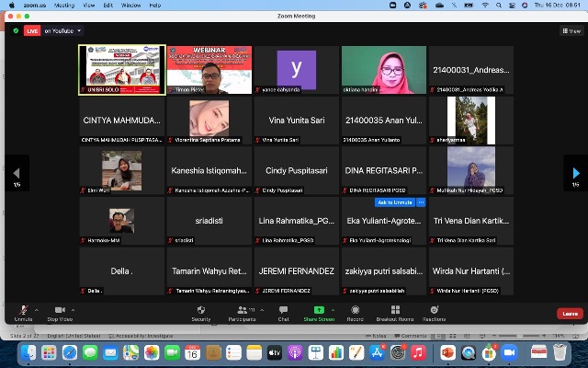Open the Chat panel

(284, 310)
